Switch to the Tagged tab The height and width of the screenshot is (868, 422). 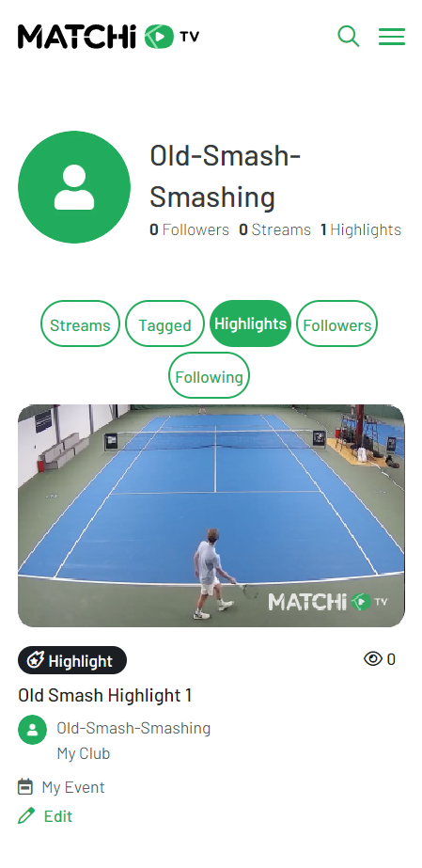(164, 324)
